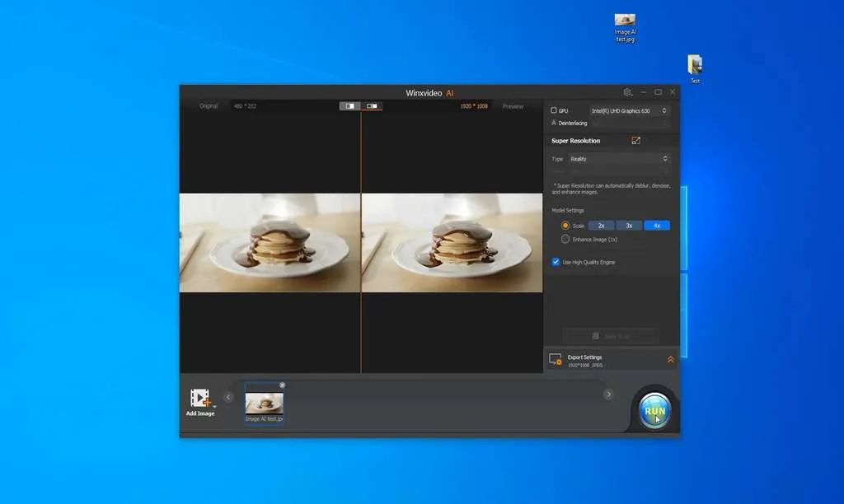Select the single preview view icon
Viewport: 844px width, 504px height.
(351, 106)
